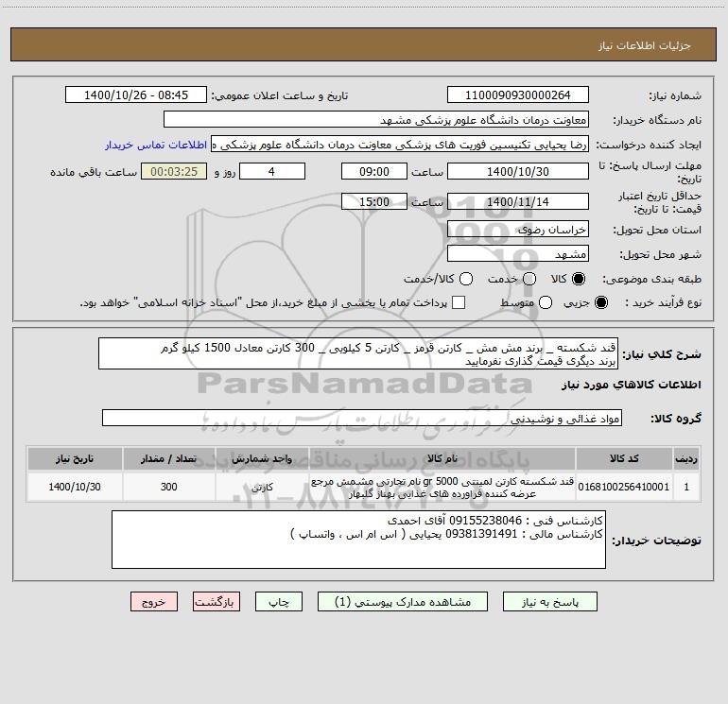Click the price validity time 15:00 field
The width and height of the screenshot is (728, 704).
(374, 202)
